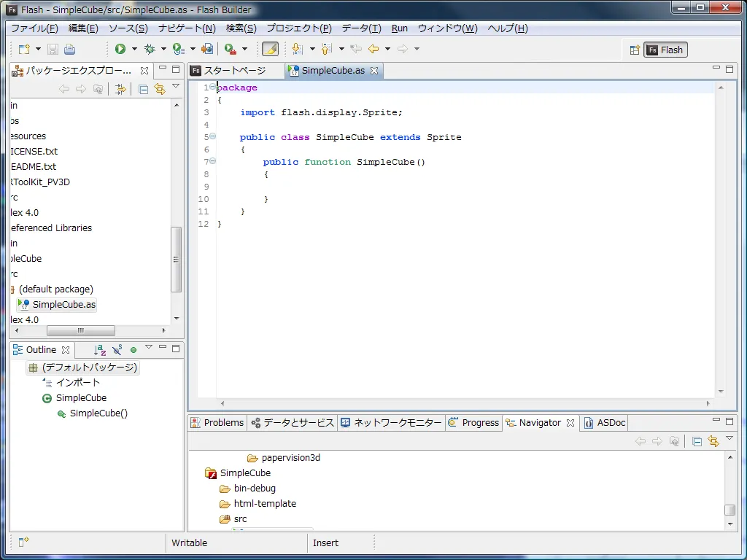Open the External Tools dropdown arrow
Image resolution: width=747 pixels, height=560 pixels.
[244, 49]
